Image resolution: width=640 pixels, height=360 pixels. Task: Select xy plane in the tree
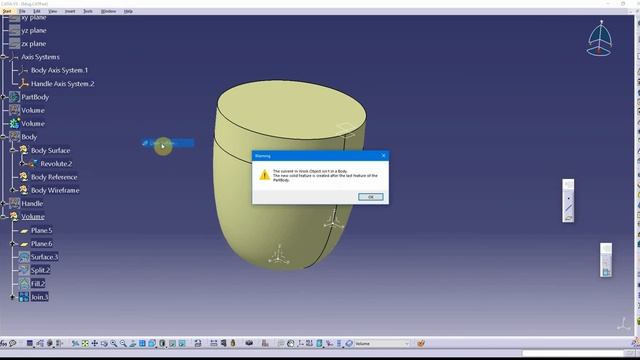(33, 18)
